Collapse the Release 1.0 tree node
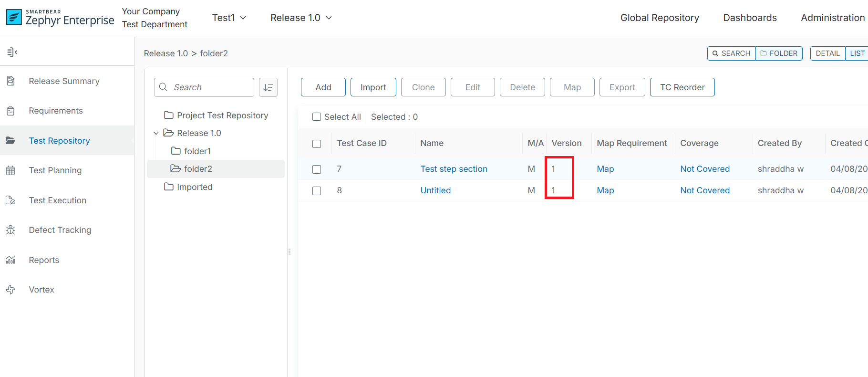The width and height of the screenshot is (868, 377). point(156,133)
